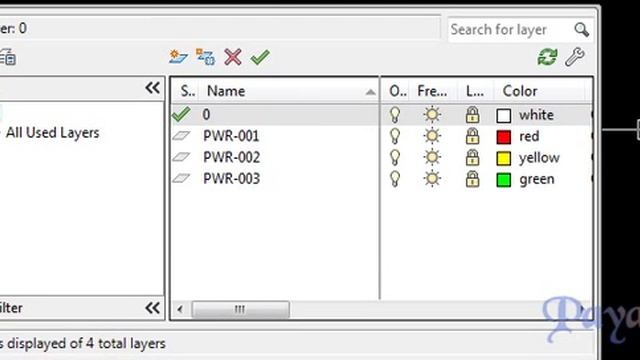
Task: Select layer name PWR-001
Action: tap(231, 136)
